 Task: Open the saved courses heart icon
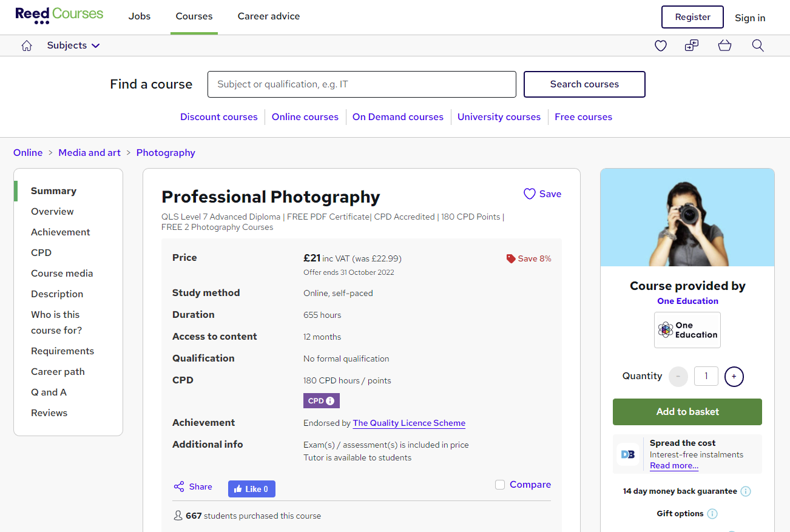(x=661, y=45)
